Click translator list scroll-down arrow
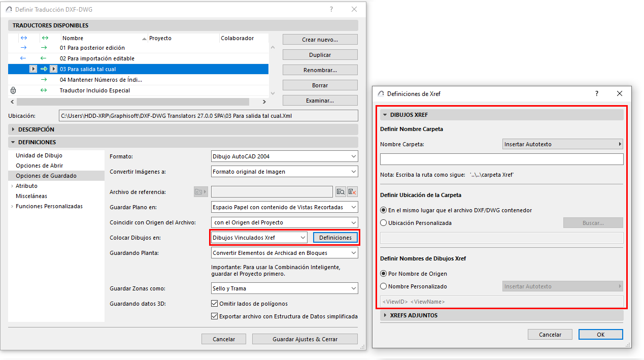Image resolution: width=644 pixels, height=360 pixels. [273, 93]
